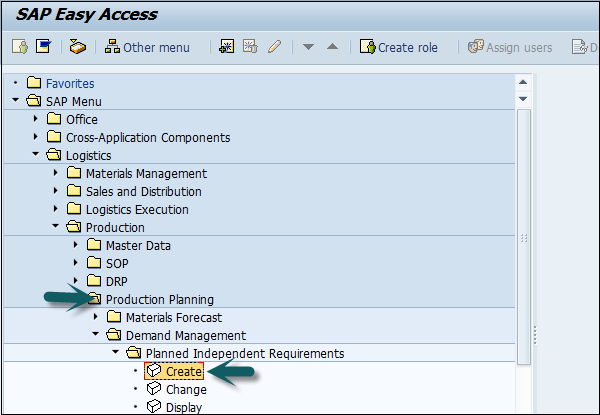Expand the Materials Forecast folder arrow

[97, 318]
